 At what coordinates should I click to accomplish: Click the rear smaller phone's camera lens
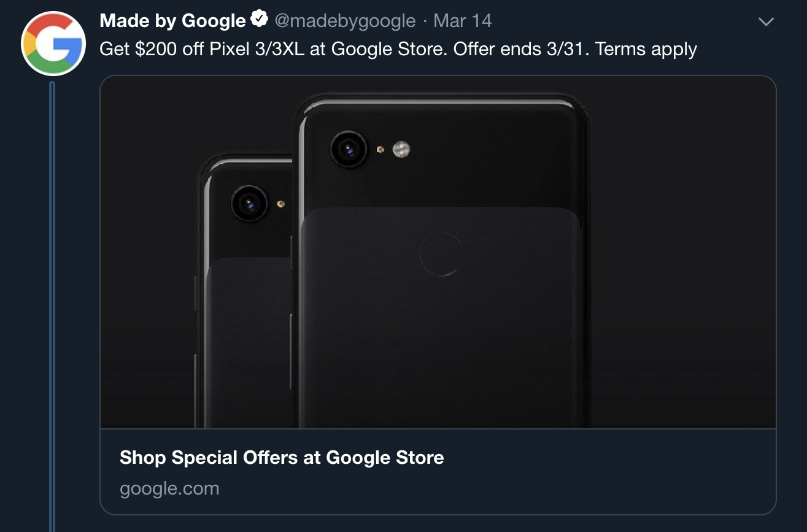click(x=249, y=204)
